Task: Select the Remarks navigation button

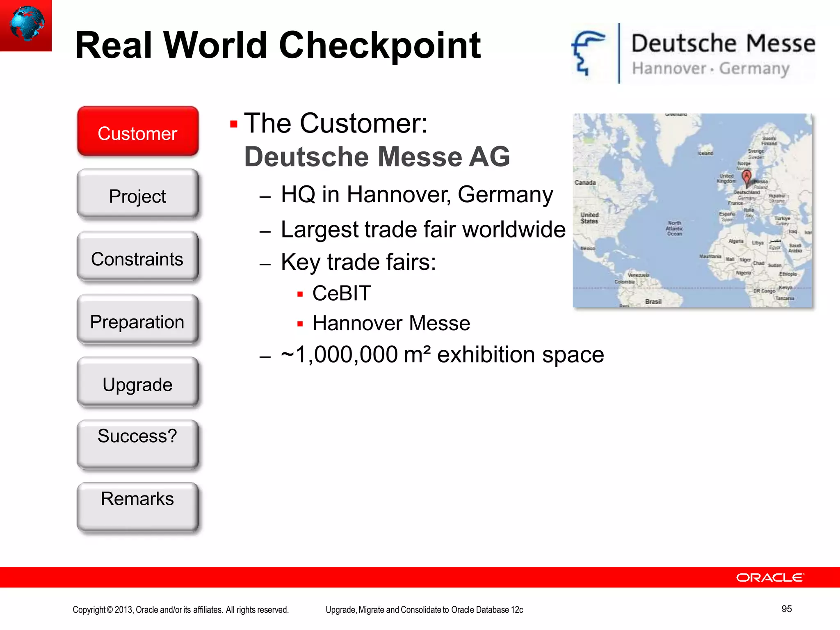Action: pos(138,508)
